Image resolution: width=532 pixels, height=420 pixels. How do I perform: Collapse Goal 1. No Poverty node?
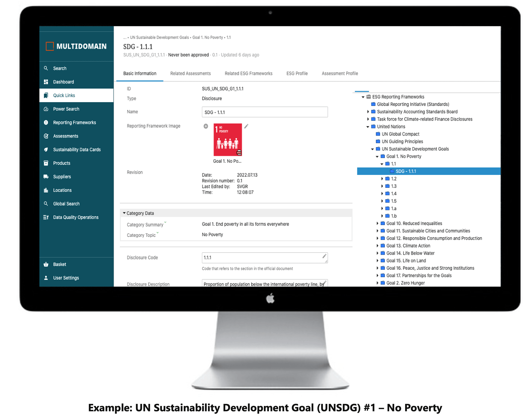pos(377,156)
